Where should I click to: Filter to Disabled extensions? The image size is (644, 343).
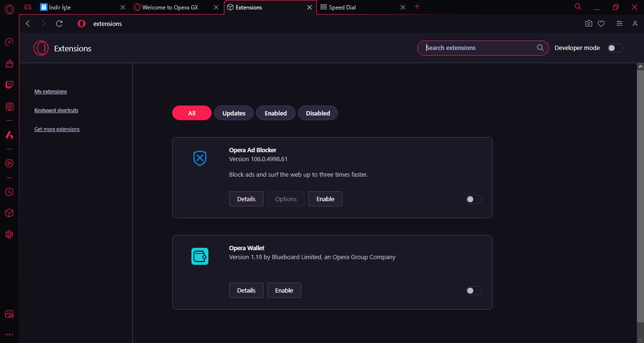coord(318,113)
